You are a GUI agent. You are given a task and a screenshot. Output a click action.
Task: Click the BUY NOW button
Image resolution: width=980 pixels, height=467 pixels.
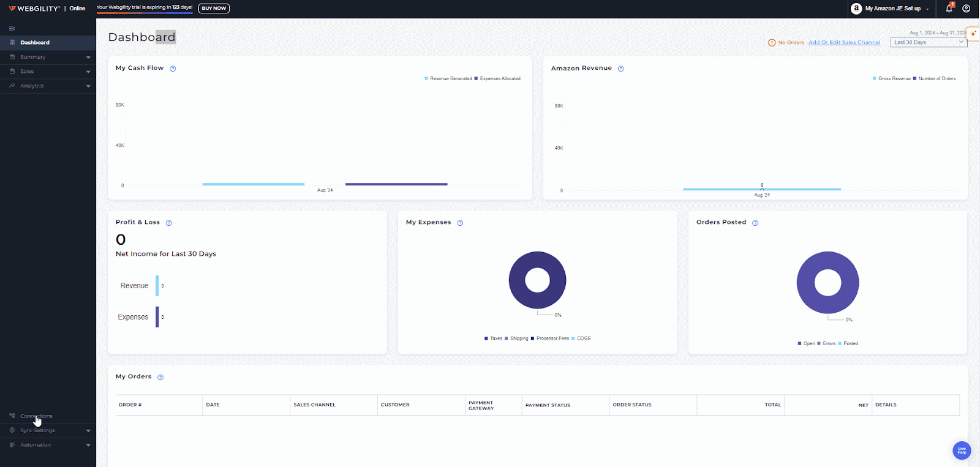[214, 9]
